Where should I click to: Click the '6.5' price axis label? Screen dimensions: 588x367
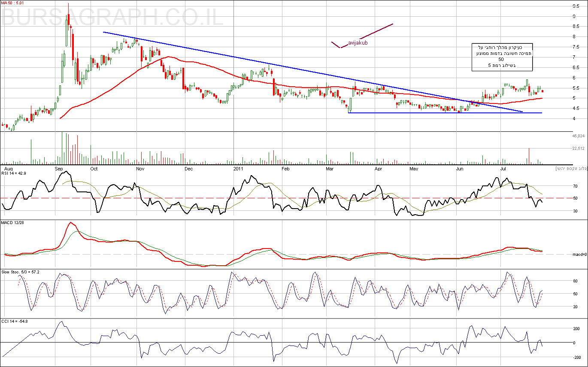[575, 68]
